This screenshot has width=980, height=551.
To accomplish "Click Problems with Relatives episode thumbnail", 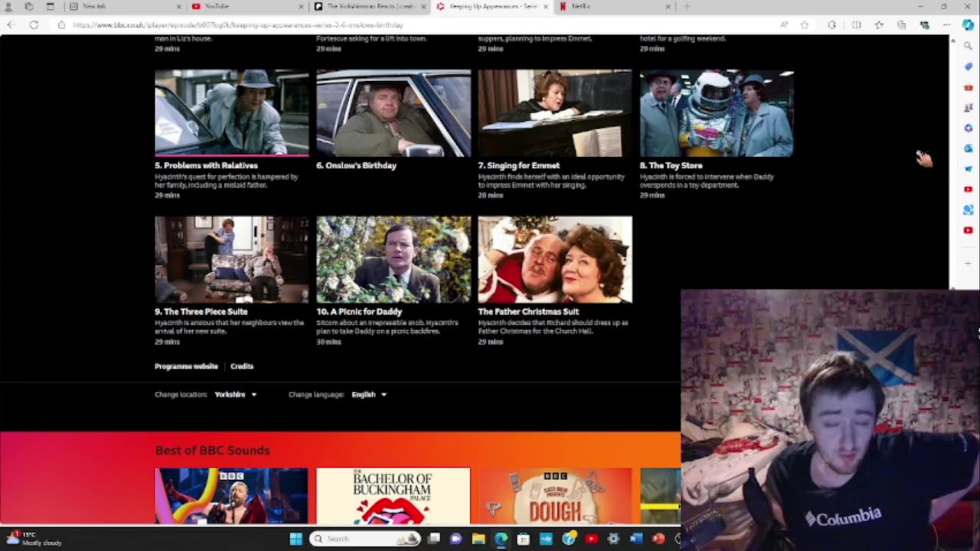I will pyautogui.click(x=232, y=113).
